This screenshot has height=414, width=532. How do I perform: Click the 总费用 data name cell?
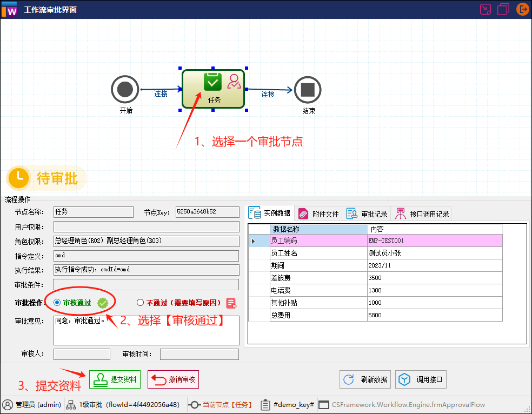point(318,315)
